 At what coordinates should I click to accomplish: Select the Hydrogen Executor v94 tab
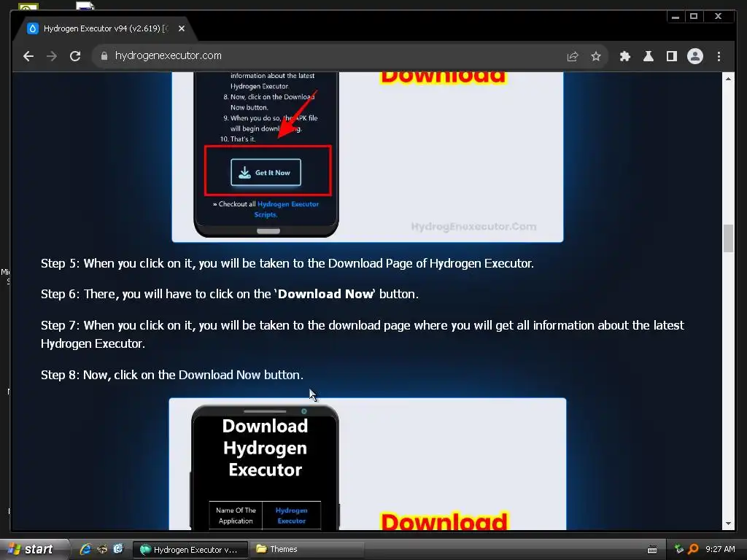coord(105,28)
